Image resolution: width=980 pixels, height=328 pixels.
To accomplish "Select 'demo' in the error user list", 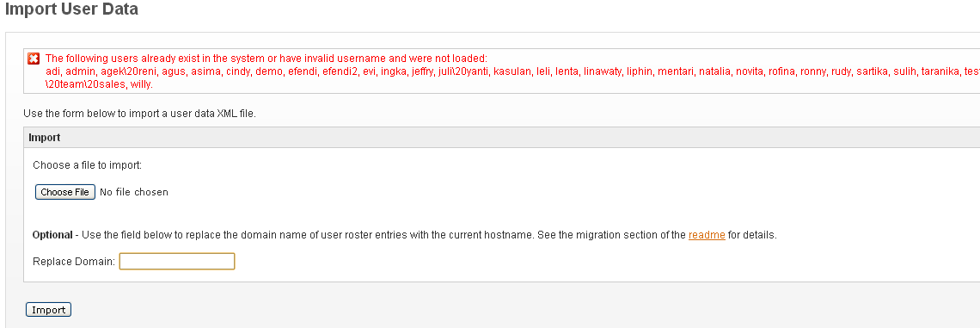I will click(269, 71).
